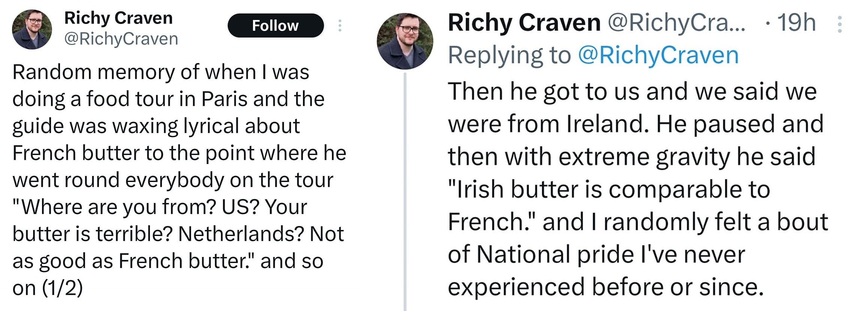This screenshot has width=868, height=311.
Task: Open more options for the first tweet
Action: 340,26
